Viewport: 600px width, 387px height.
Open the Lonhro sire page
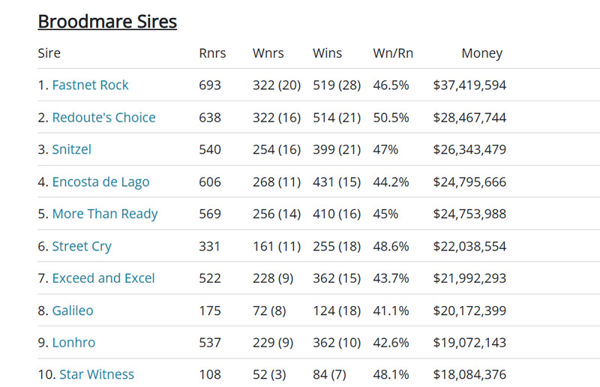pos(73,343)
